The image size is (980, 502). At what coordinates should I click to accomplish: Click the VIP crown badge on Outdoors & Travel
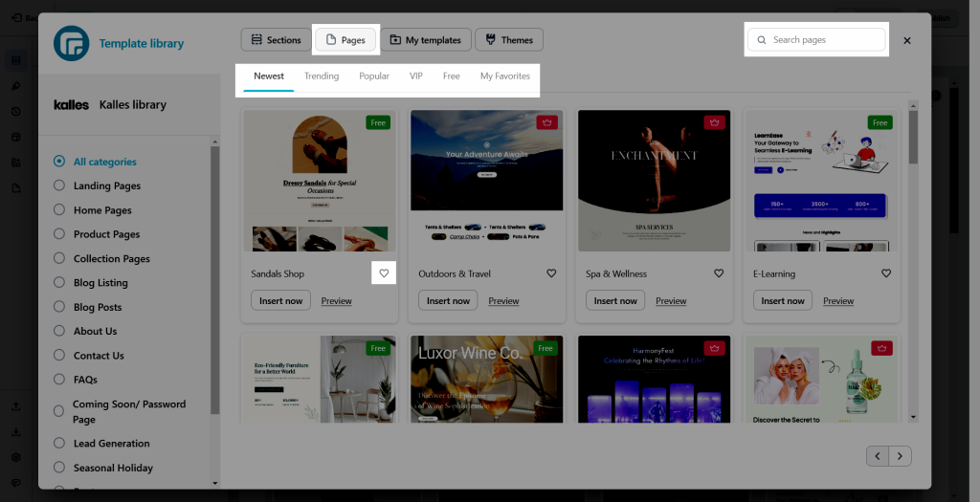(x=546, y=122)
